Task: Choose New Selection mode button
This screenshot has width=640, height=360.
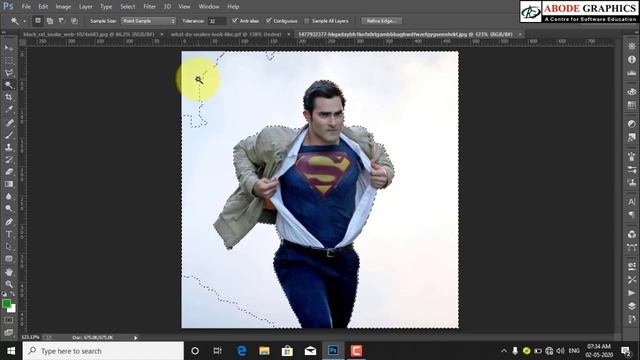Action: click(x=38, y=20)
